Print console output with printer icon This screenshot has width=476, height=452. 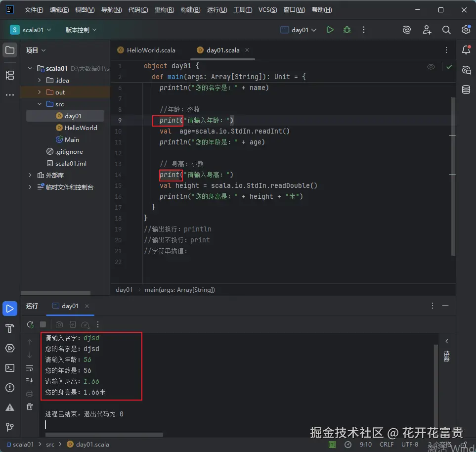coord(30,394)
